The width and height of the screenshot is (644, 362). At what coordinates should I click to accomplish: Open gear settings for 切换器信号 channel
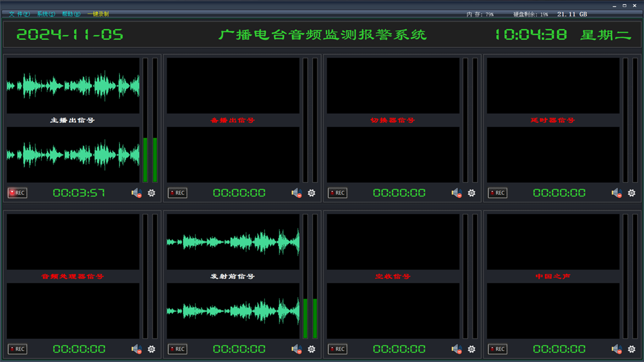point(472,193)
